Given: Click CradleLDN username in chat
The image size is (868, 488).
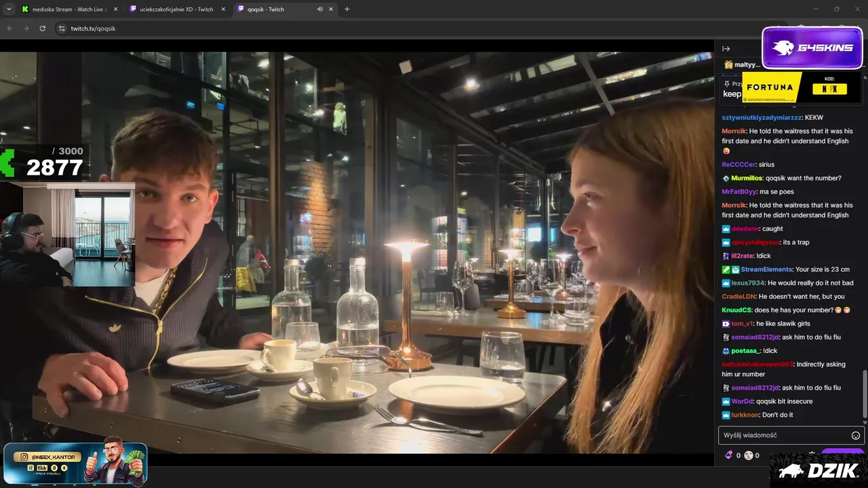Looking at the screenshot, I should 738,297.
